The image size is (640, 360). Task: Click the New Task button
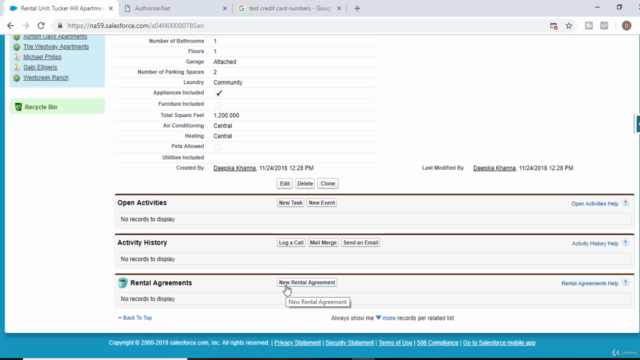coord(290,202)
